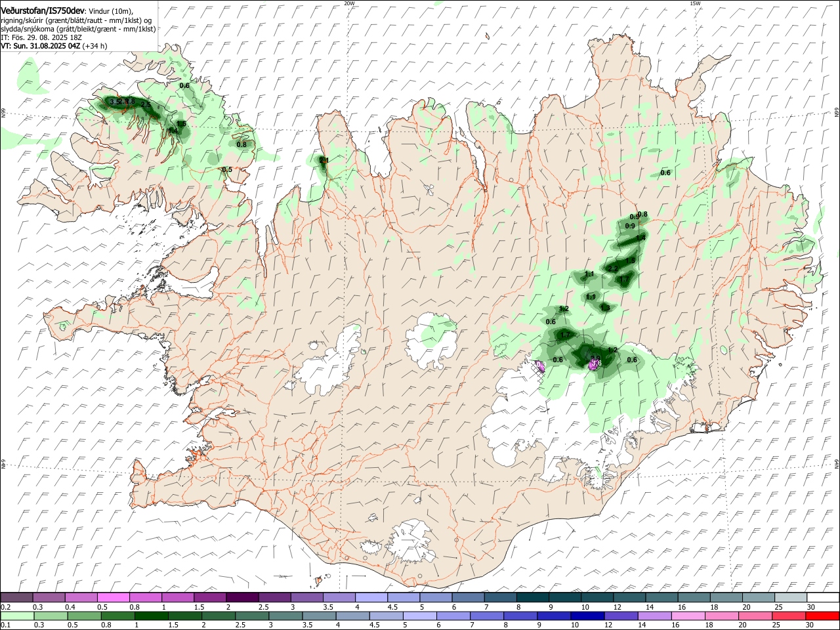
Task: Click the 1.4 precipitation value in the Westfjords
Action: pos(173,131)
